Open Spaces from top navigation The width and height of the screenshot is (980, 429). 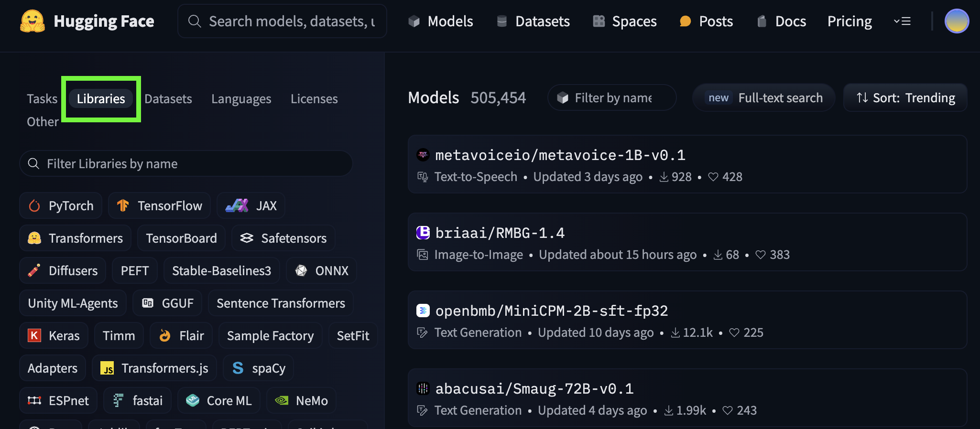pos(624,21)
